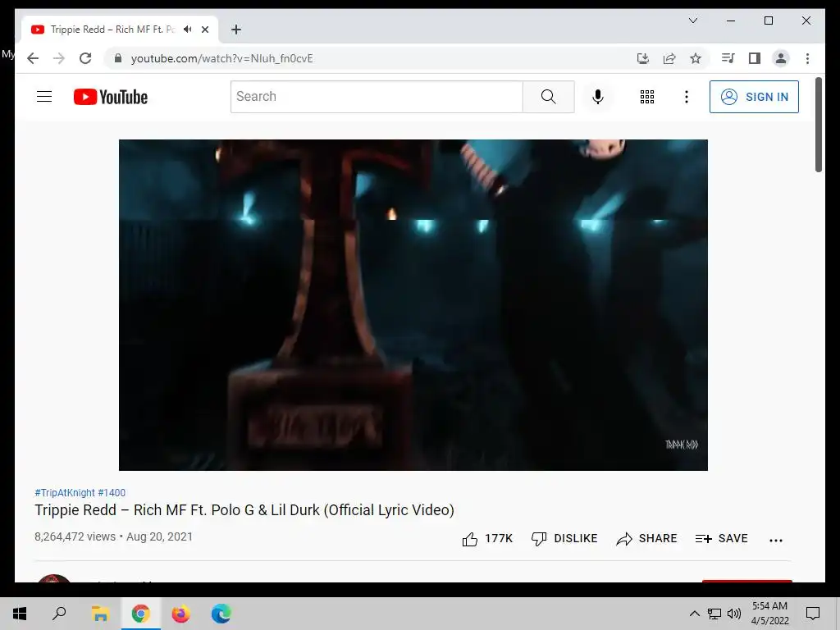This screenshot has height=630, width=840.
Task: Install YouTube app icon in address bar
Action: coord(643,58)
